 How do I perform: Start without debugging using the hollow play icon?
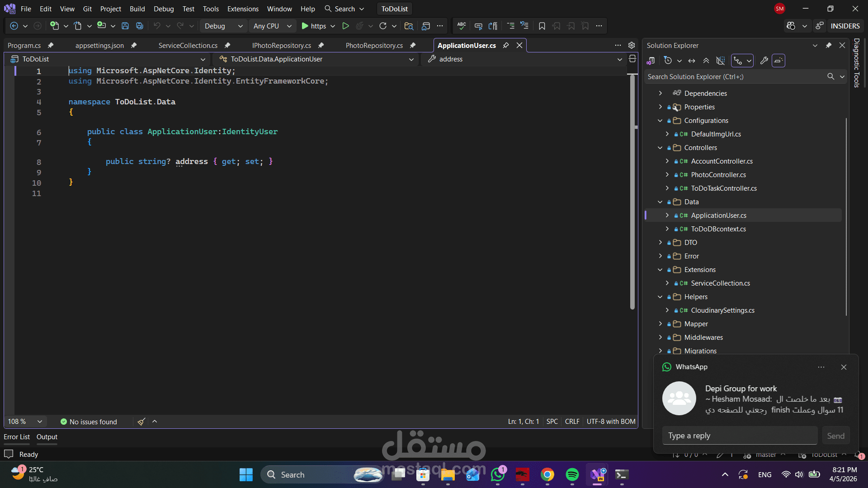(345, 26)
